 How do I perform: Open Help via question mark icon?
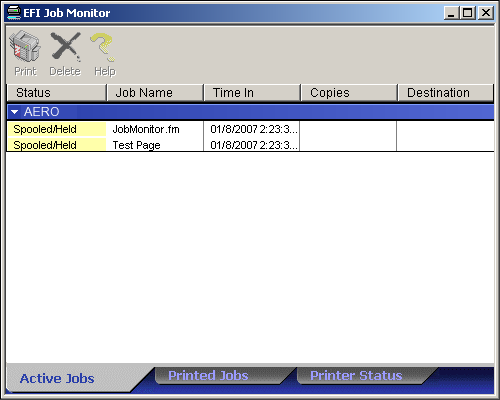(104, 47)
